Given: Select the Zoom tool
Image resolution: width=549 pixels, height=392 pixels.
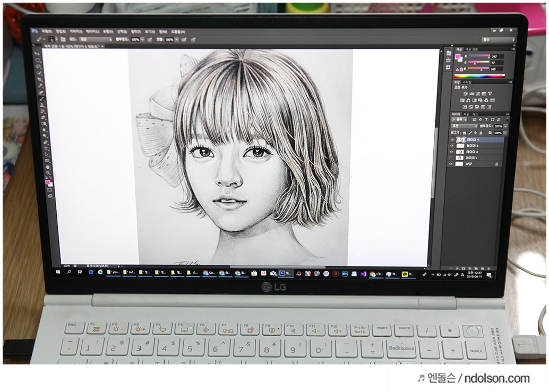Looking at the screenshot, I should pos(48,173).
